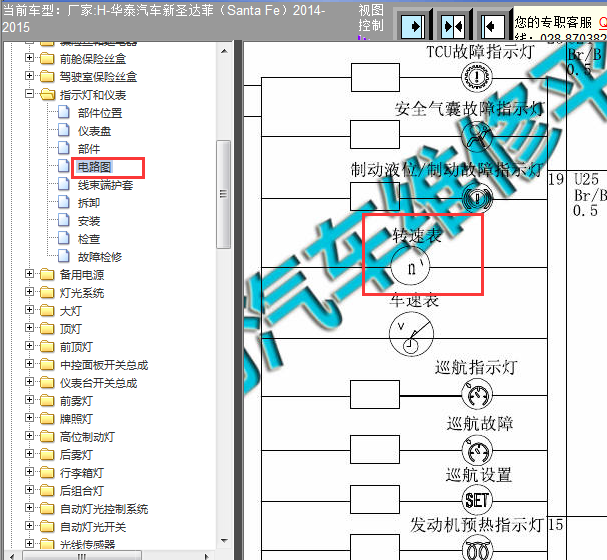The width and height of the screenshot is (607, 560).
Task: Collapse the 指示灯和仪表 tree node
Action: 29,94
